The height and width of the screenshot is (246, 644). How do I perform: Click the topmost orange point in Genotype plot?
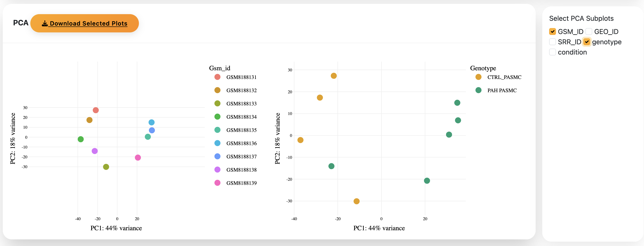tap(333, 76)
